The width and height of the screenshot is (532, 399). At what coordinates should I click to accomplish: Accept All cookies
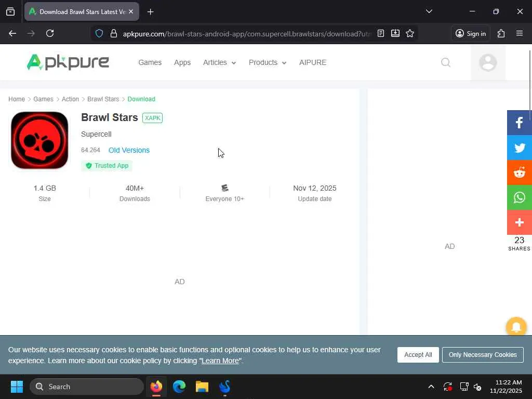pyautogui.click(x=418, y=354)
